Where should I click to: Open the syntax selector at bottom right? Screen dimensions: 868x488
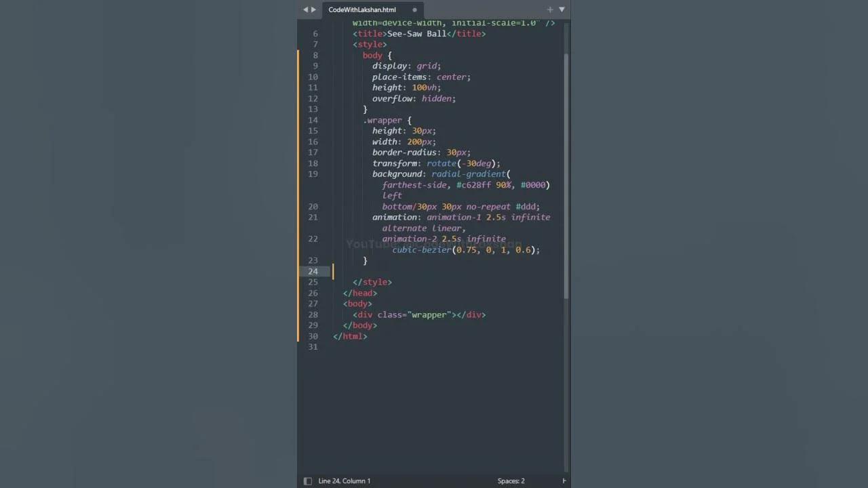(x=564, y=481)
